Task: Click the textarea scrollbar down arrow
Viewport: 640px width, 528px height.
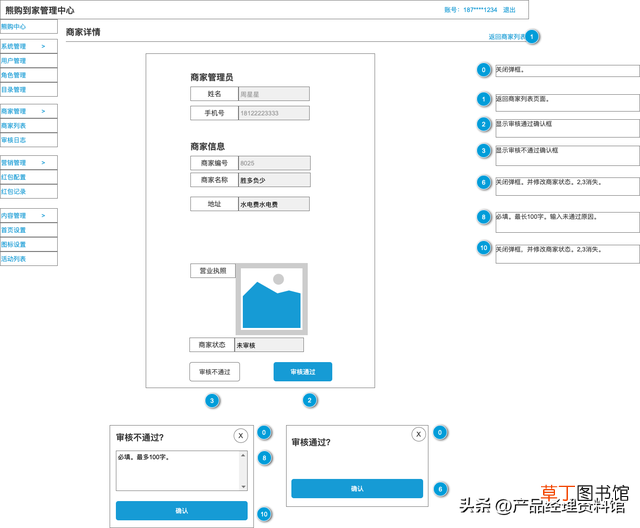Action: coord(243,486)
